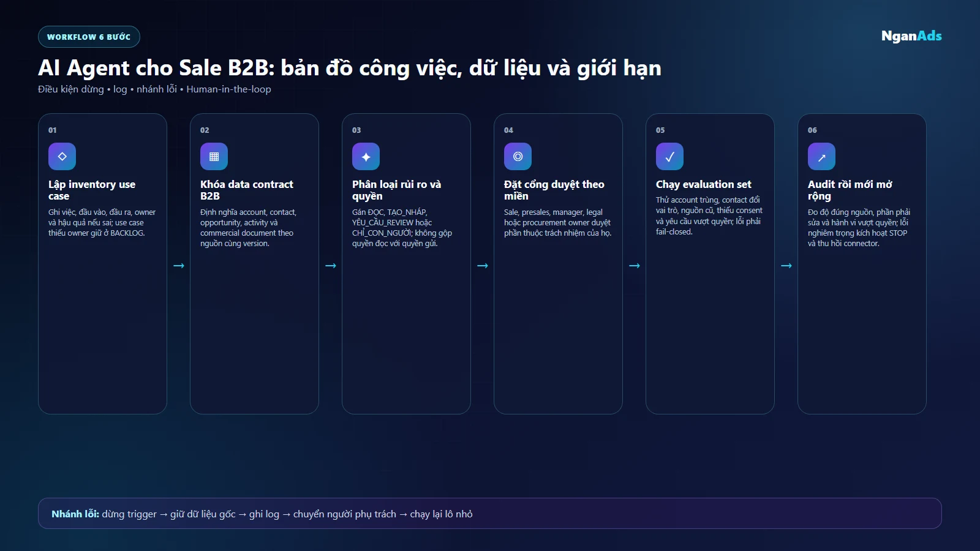Click description starting Định nghĩa account, contact
This screenshot has height=551, width=980.
pos(249,228)
